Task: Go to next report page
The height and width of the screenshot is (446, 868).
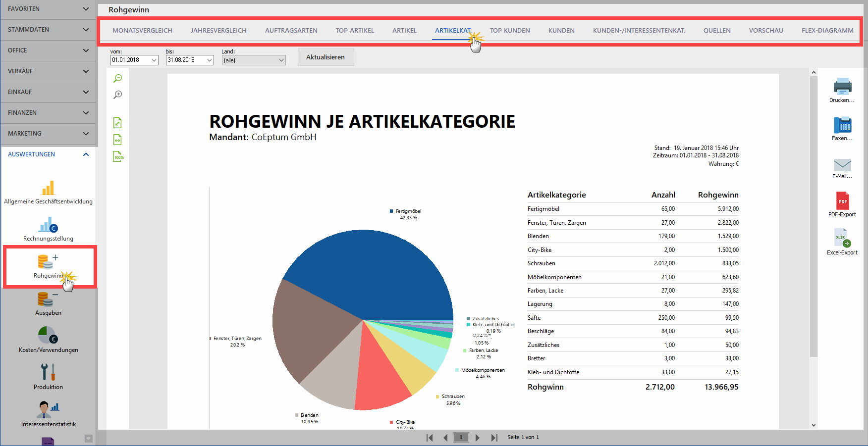Action: (x=478, y=438)
